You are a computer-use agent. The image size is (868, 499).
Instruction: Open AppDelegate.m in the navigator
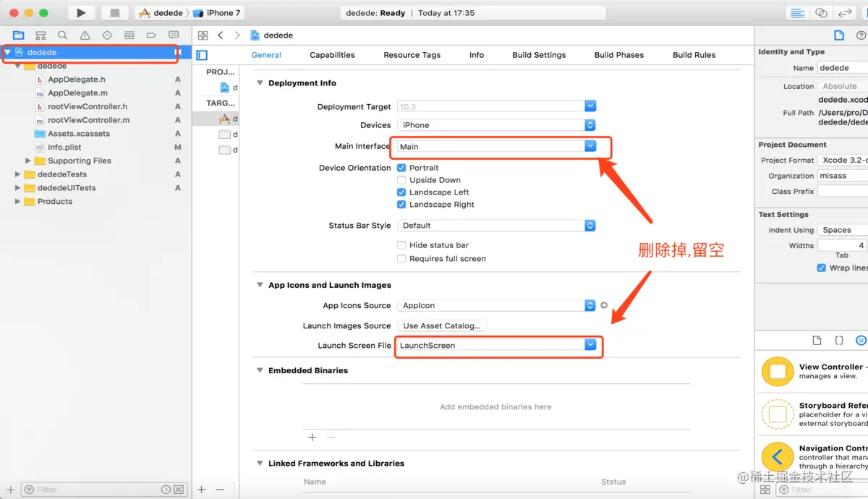(77, 93)
